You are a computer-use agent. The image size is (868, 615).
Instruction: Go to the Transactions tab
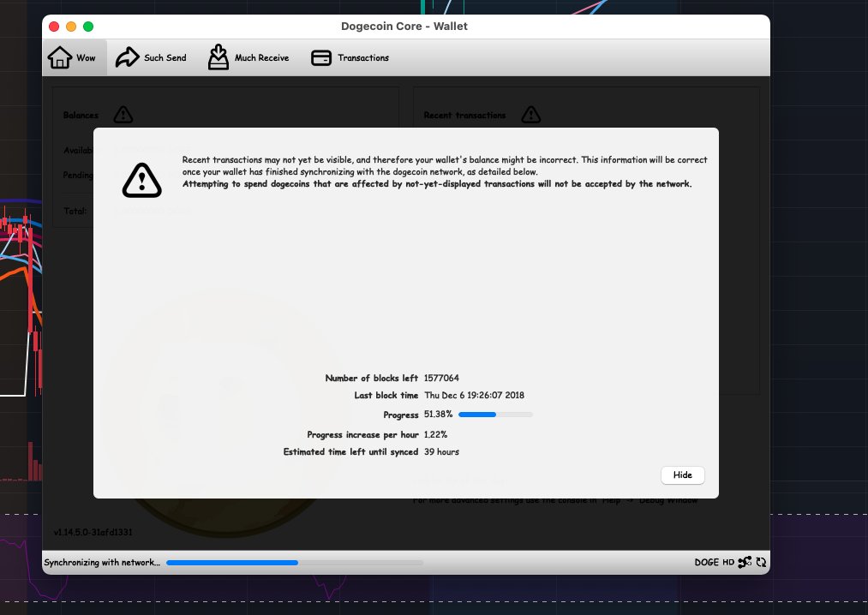tap(350, 57)
